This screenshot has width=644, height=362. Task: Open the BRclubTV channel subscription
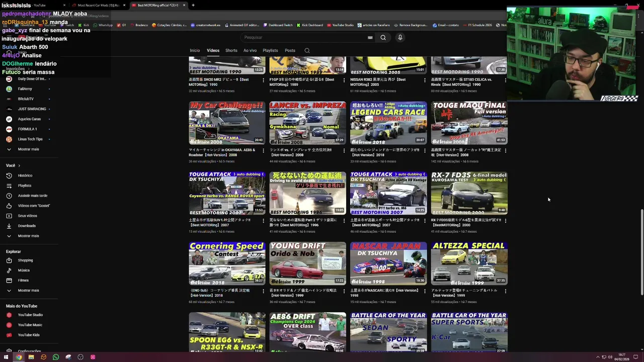pyautogui.click(x=26, y=99)
